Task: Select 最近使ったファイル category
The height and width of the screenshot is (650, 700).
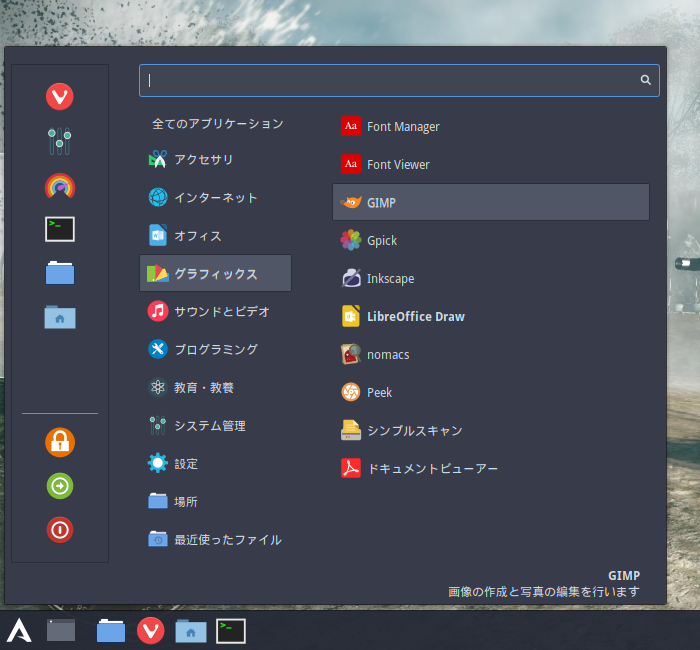Action: pyautogui.click(x=216, y=539)
